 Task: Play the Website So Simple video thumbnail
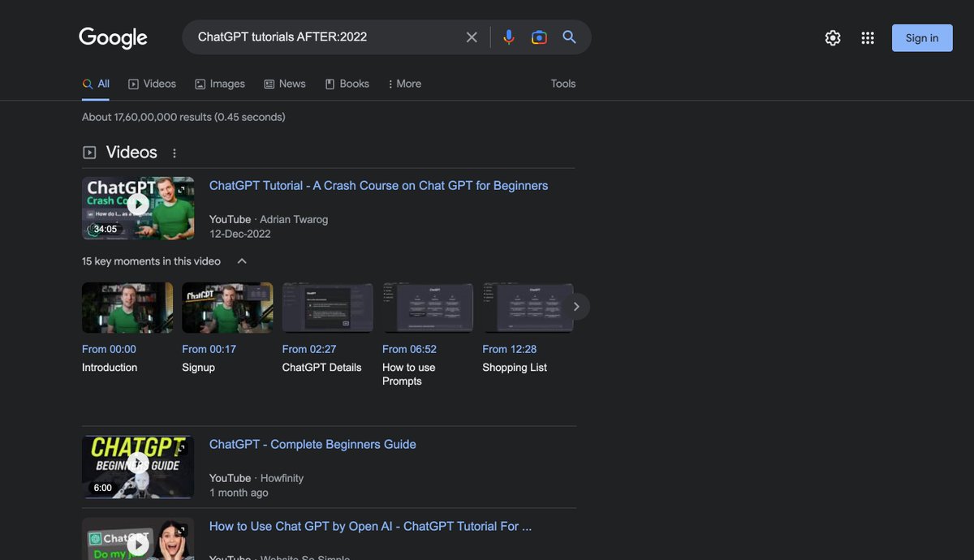pos(138,539)
